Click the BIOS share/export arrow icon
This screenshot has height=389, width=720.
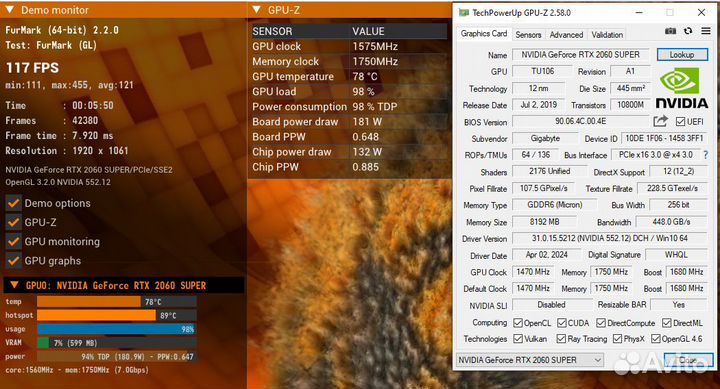point(660,121)
